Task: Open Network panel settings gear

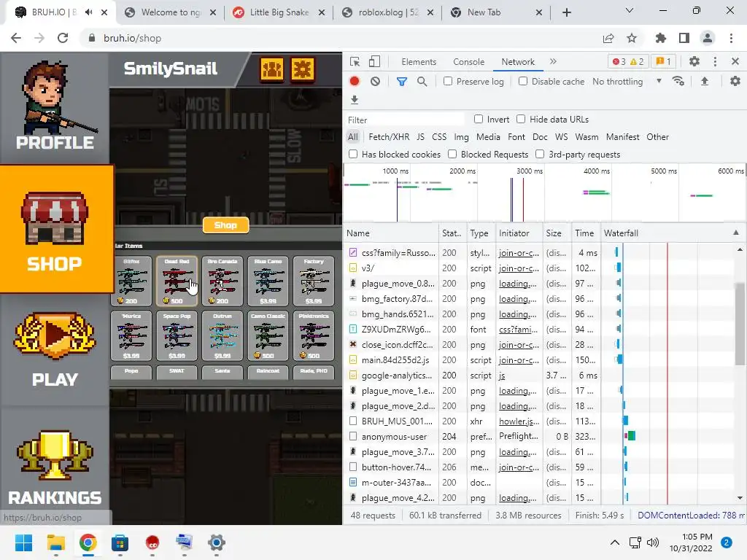Action: 735,82
